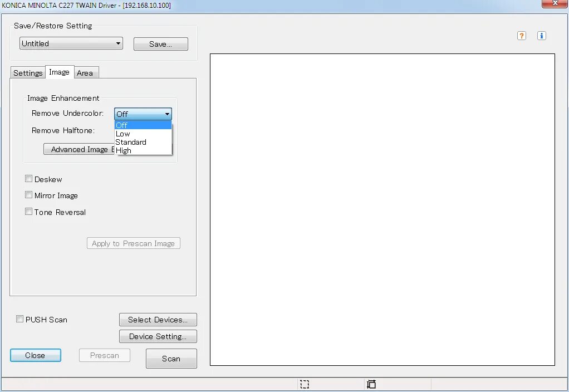This screenshot has height=392, width=569.
Task: Start scanning with the Scan button
Action: [x=171, y=359]
